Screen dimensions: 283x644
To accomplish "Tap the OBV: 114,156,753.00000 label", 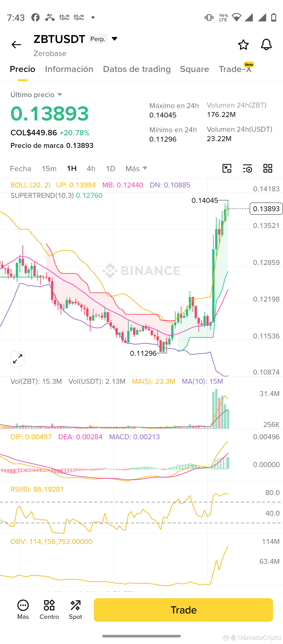I will 51,542.
